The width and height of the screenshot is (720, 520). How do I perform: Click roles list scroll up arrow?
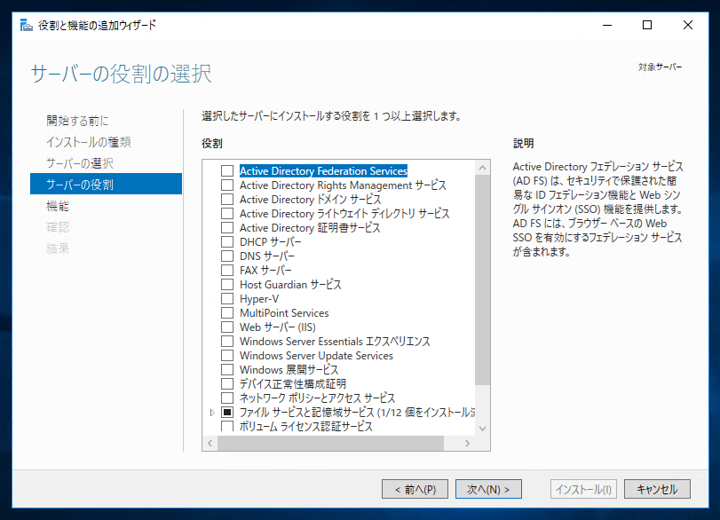[482, 168]
